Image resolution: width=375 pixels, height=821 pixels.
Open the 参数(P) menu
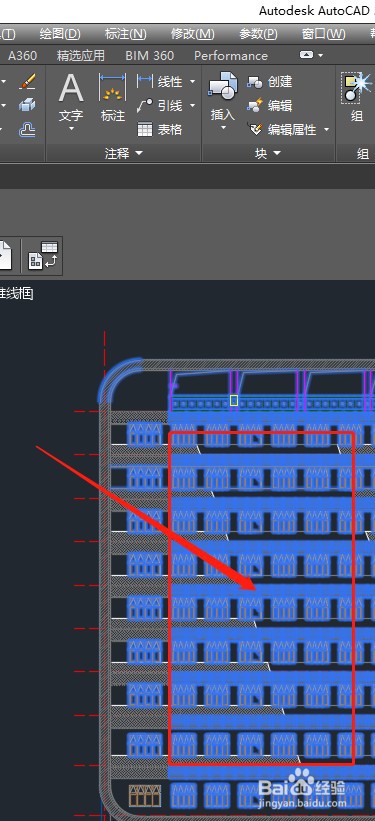tap(258, 34)
